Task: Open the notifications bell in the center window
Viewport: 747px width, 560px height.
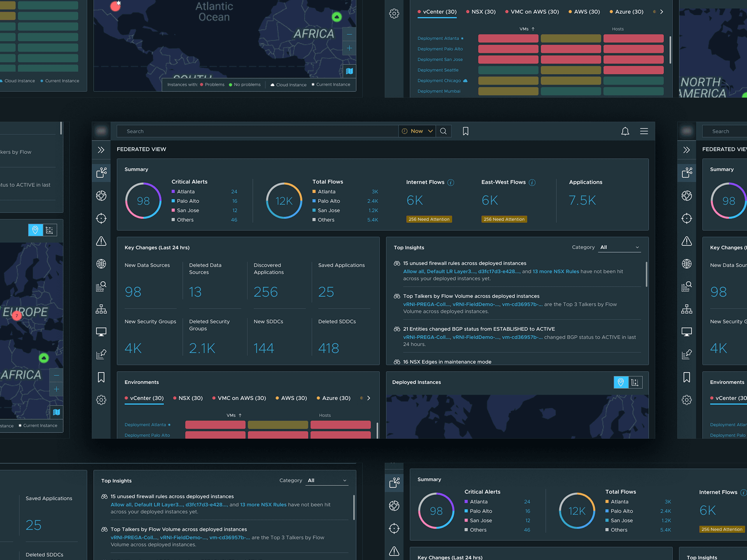Action: point(625,131)
